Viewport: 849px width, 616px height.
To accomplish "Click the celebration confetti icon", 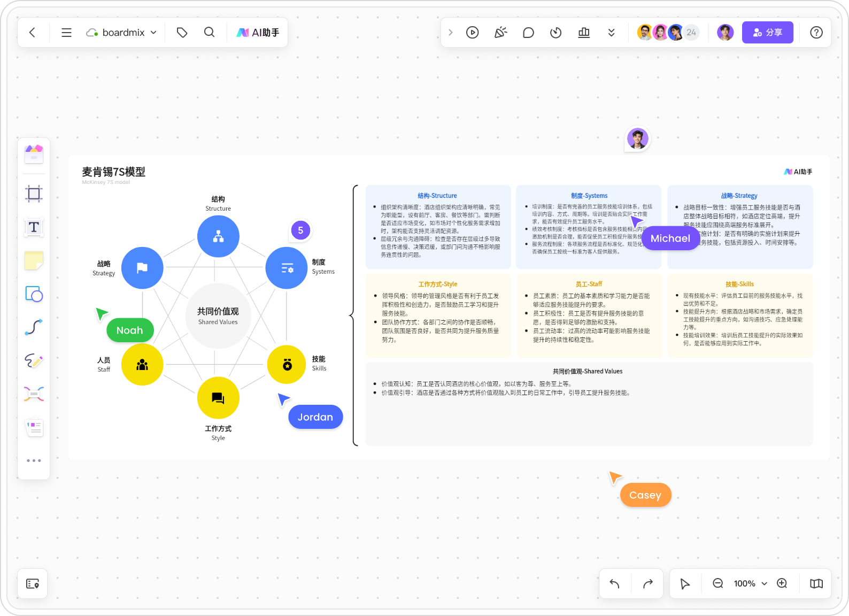I will [500, 33].
